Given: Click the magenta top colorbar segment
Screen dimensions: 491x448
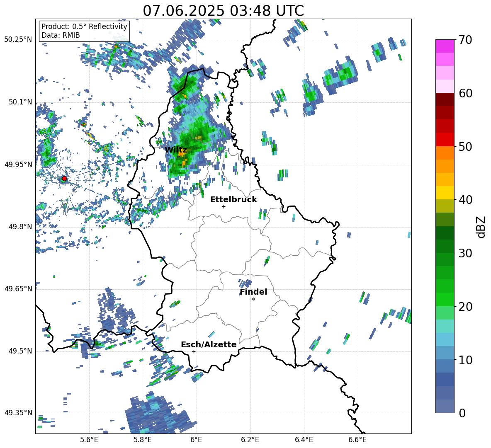Looking at the screenshot, I should click(x=445, y=46).
